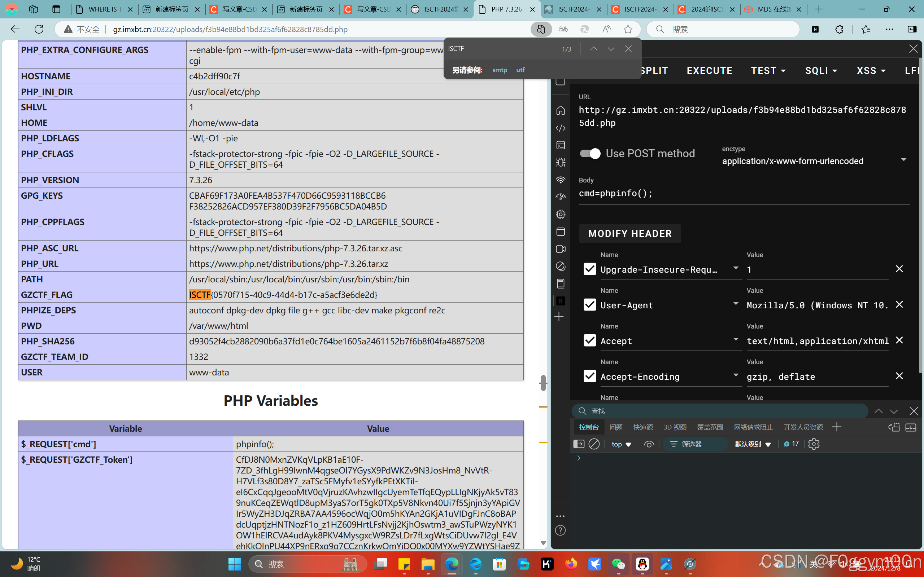924x577 pixels.
Task: Click the DevTools elements code icon
Action: click(x=560, y=128)
